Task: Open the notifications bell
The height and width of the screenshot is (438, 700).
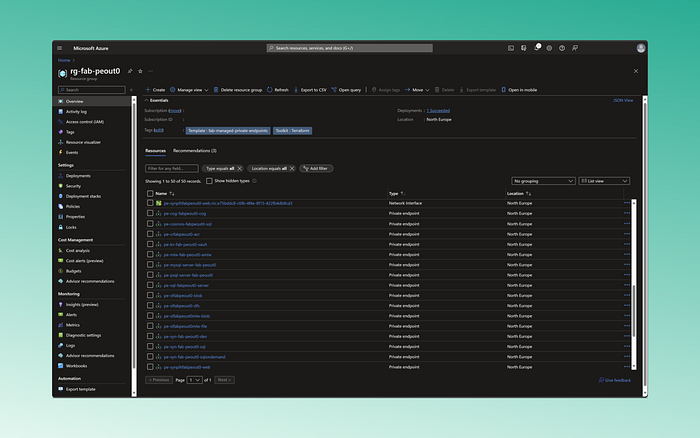Action: coord(537,48)
